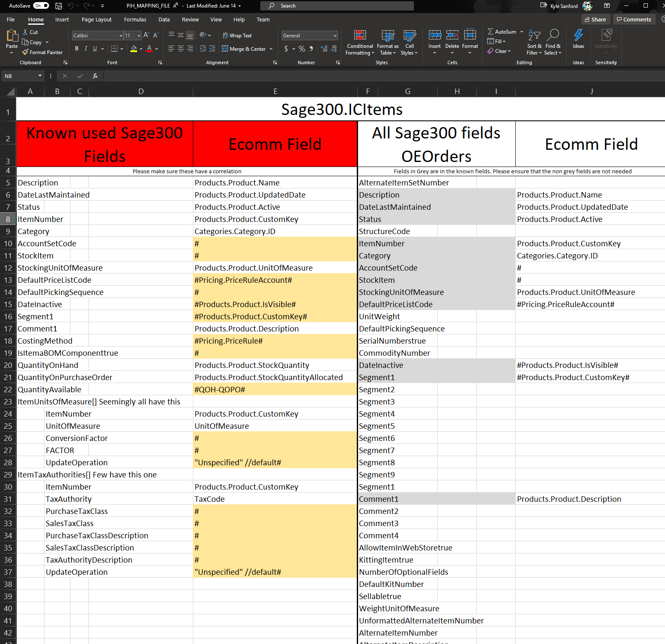Open the Find & Select tool
This screenshot has height=644, width=665.
553,42
